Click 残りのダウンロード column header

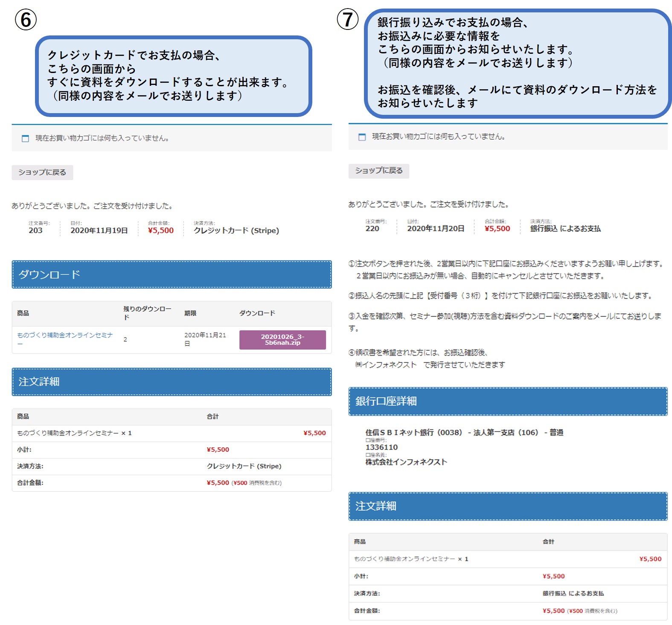click(x=147, y=313)
